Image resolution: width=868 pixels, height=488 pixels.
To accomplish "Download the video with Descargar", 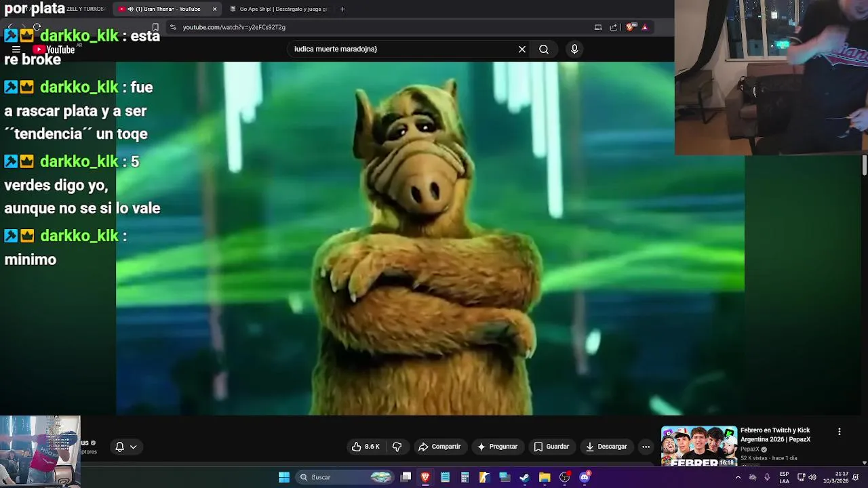I will 606,447.
